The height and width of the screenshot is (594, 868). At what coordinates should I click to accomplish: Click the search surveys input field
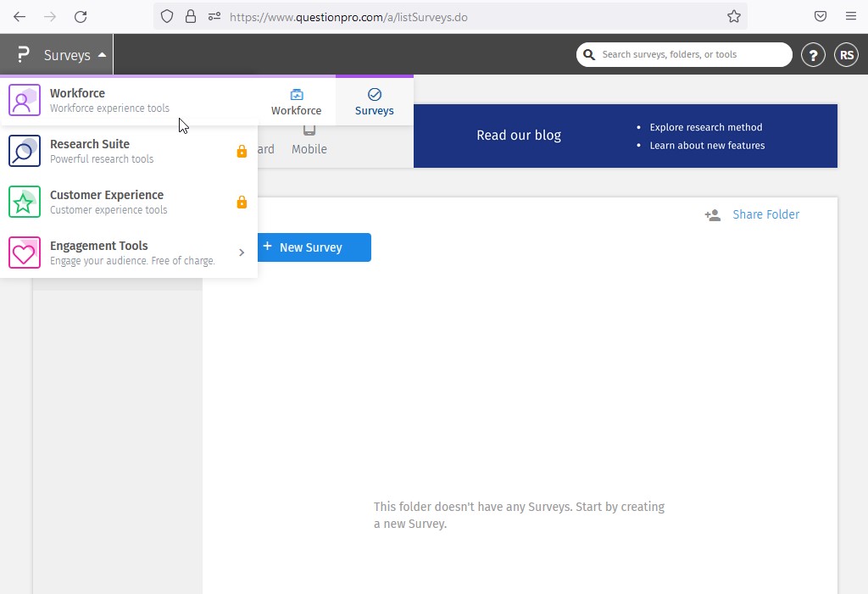[691, 55]
